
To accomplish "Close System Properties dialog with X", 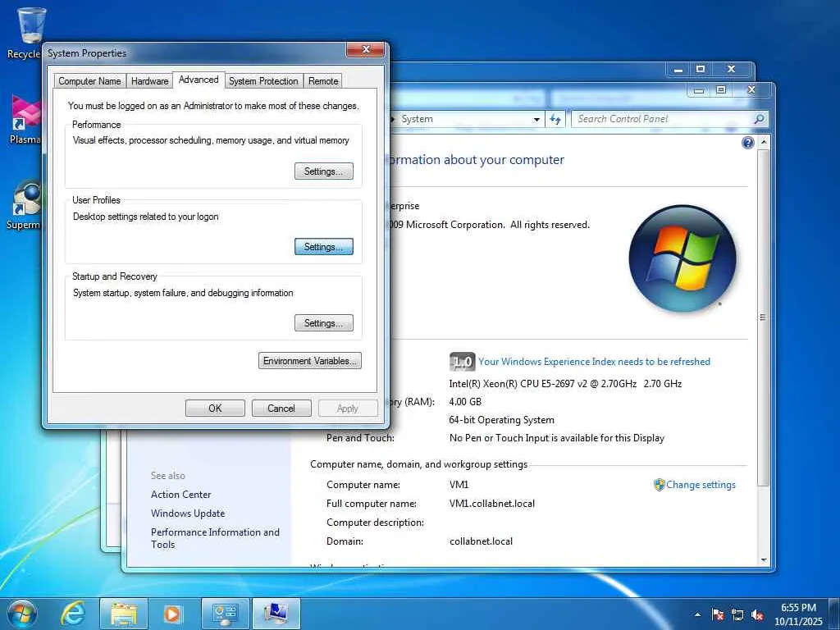I will (x=366, y=49).
